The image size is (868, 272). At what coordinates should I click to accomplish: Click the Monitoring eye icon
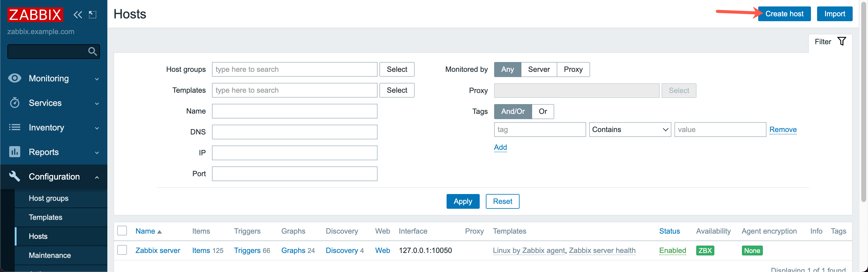[x=14, y=78]
